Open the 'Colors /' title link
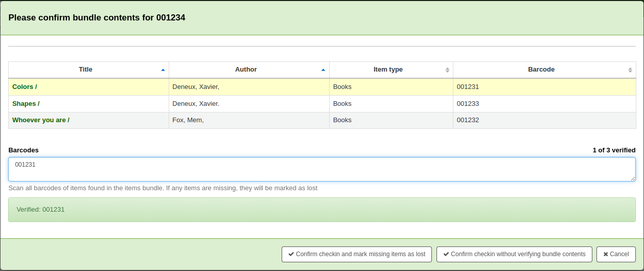 click(25, 87)
